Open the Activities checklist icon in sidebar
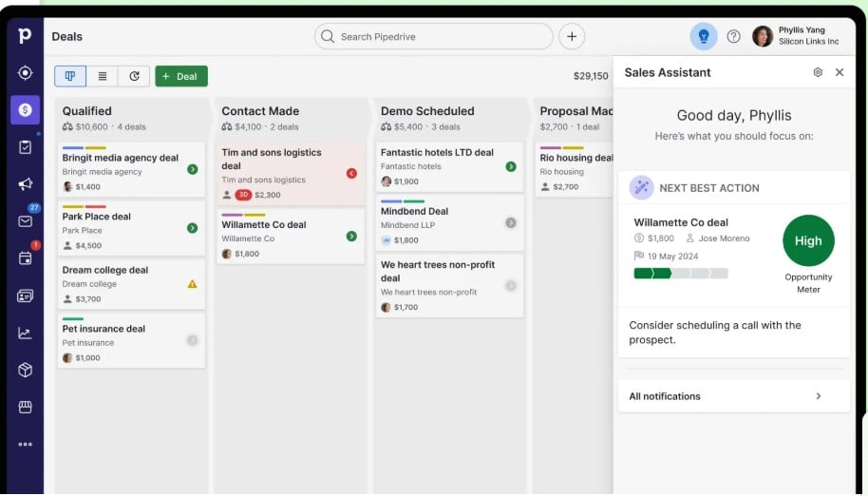Screen dimensions: 868x496 tap(25, 146)
